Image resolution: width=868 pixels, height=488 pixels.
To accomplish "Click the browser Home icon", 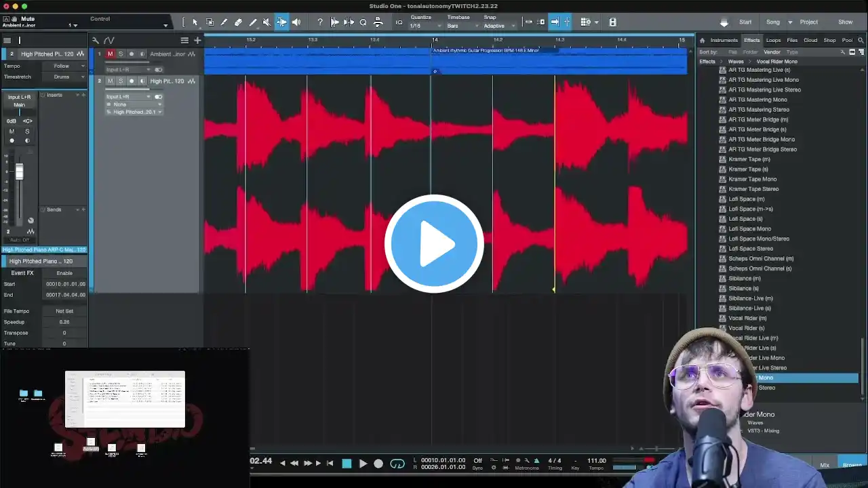I will click(x=703, y=41).
